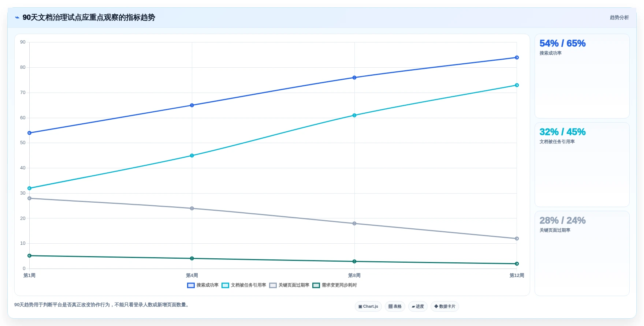Click 文档被任务引用率 point at 第1周
644x326 pixels.
click(x=30, y=188)
